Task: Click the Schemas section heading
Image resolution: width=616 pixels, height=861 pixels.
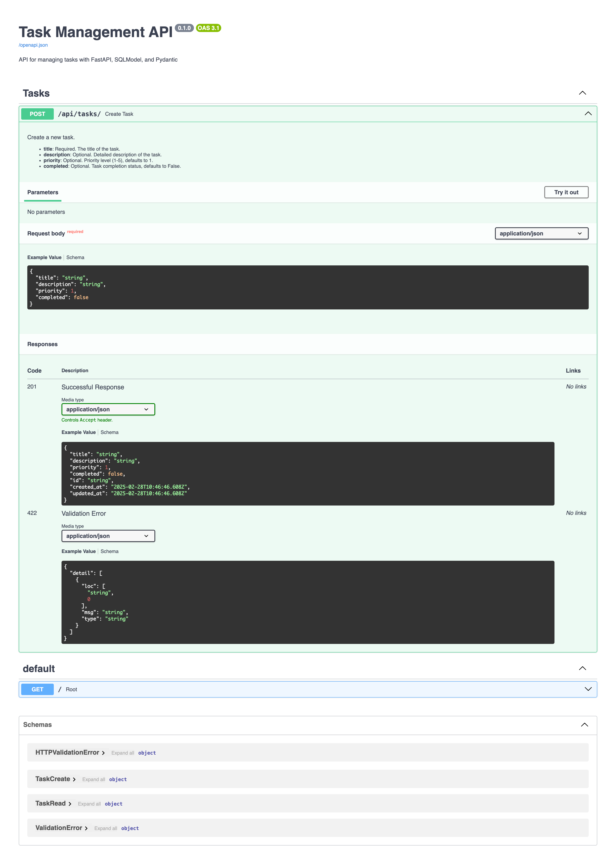Action: tap(37, 725)
